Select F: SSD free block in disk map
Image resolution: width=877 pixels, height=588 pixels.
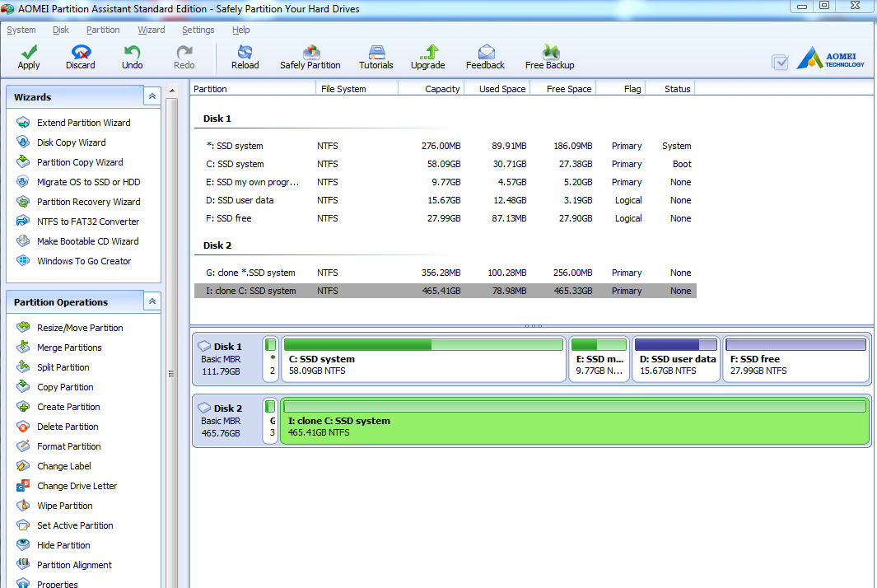tap(796, 358)
